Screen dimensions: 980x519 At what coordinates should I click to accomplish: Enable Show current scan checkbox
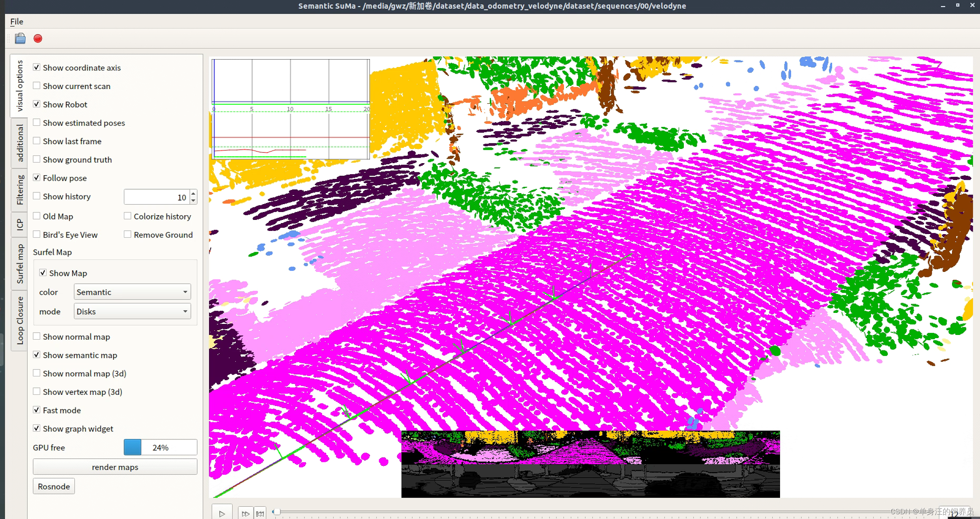[x=37, y=86]
